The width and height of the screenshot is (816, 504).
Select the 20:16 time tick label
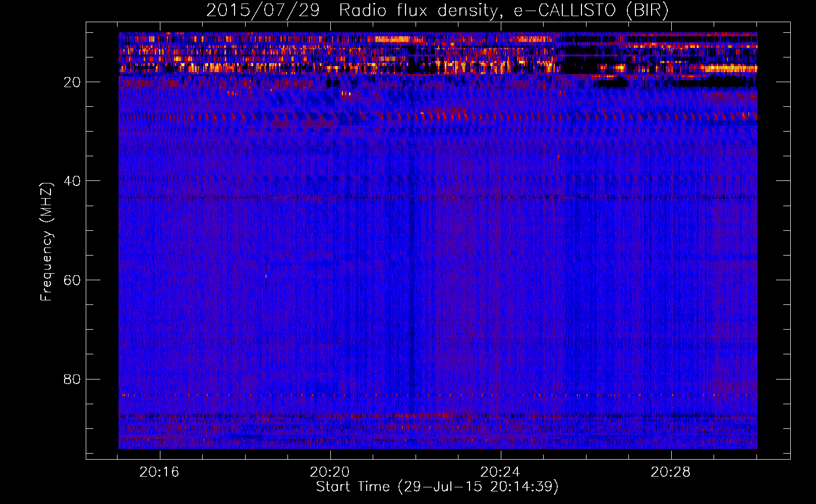click(x=159, y=472)
